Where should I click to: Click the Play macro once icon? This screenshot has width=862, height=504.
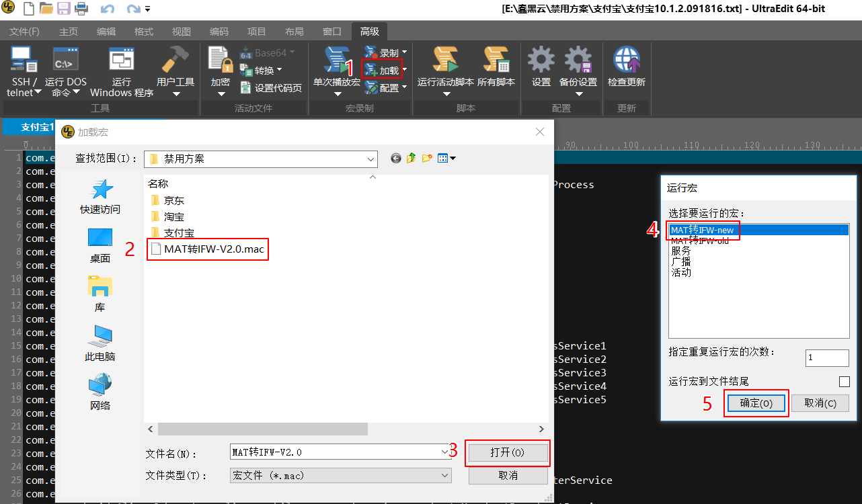336,60
